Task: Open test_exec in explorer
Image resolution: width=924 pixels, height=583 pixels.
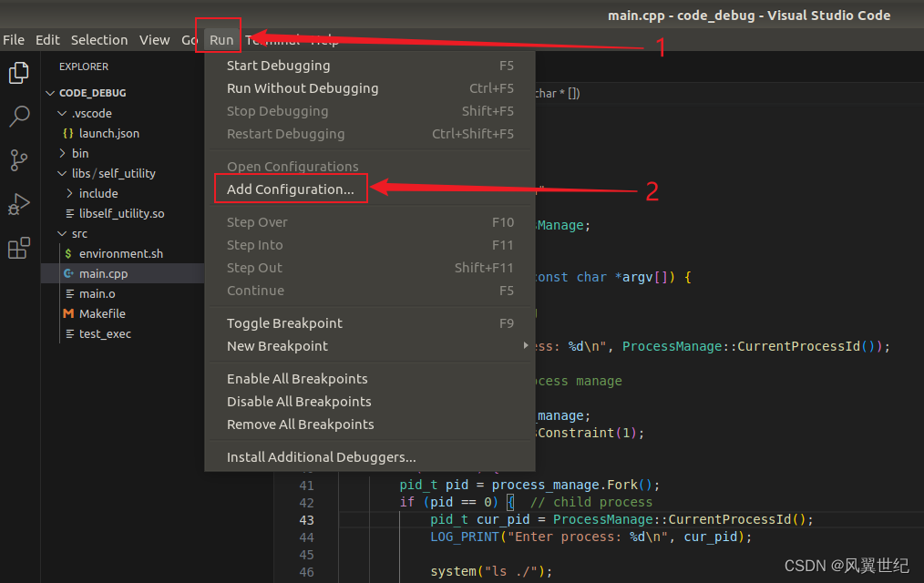Action: [x=105, y=334]
